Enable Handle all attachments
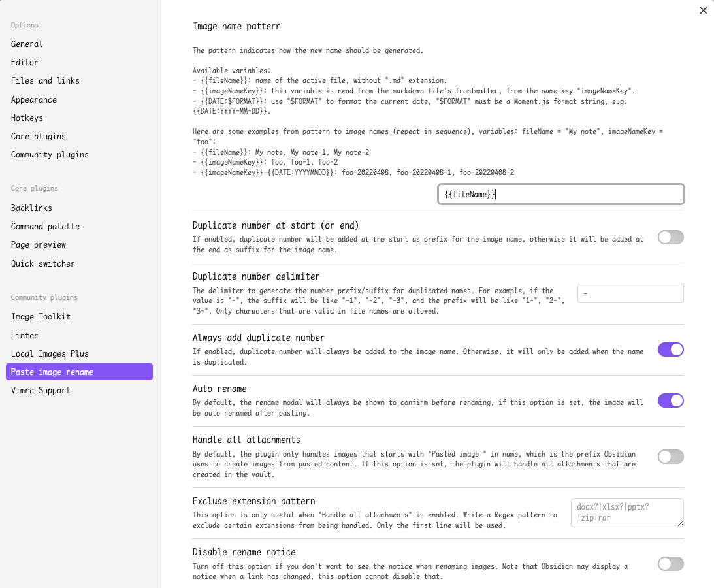Image resolution: width=714 pixels, height=588 pixels. coord(670,457)
